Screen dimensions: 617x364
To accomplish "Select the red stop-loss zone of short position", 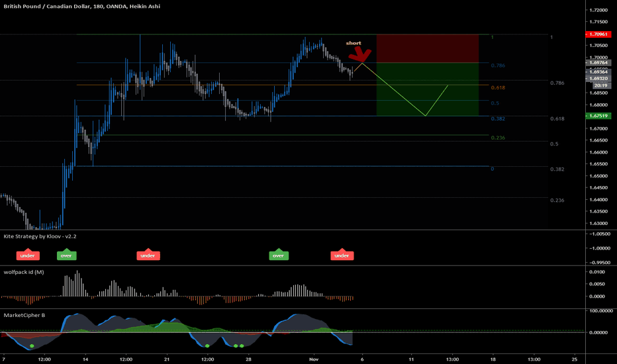I will [x=428, y=48].
